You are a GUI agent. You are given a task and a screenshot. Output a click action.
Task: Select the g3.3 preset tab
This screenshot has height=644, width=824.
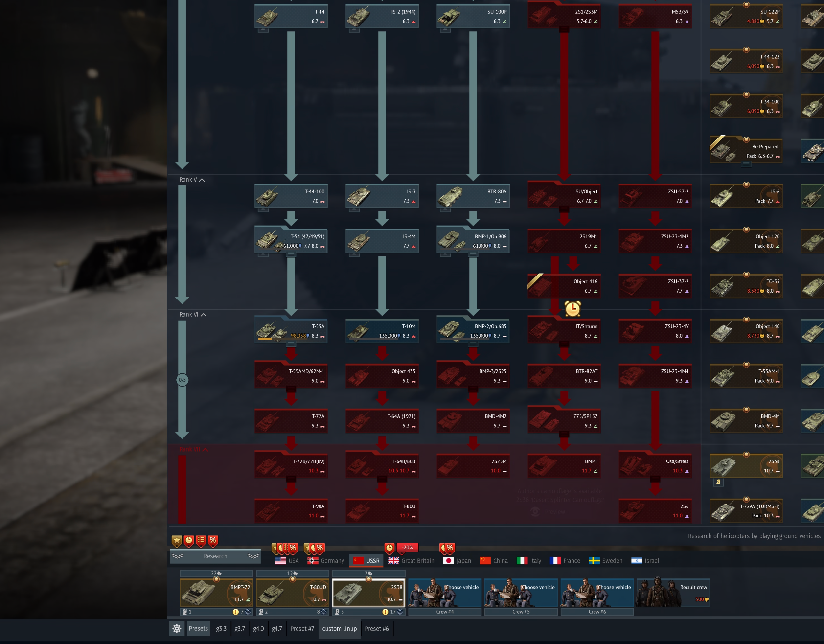221,629
